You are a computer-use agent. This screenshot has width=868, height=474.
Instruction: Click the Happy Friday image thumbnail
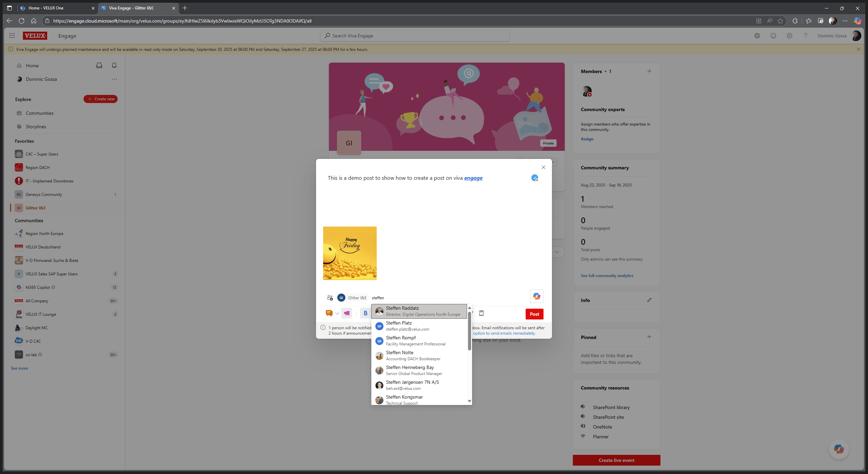(350, 253)
